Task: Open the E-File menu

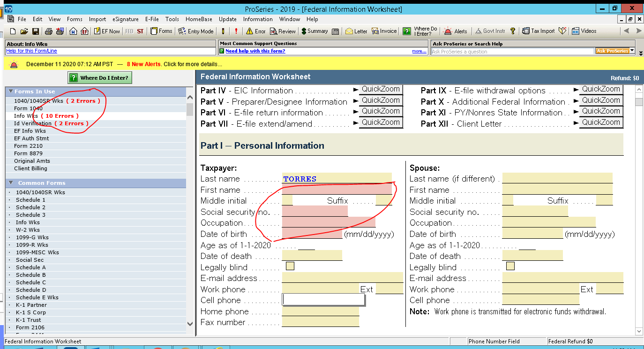Action: pyautogui.click(x=152, y=19)
